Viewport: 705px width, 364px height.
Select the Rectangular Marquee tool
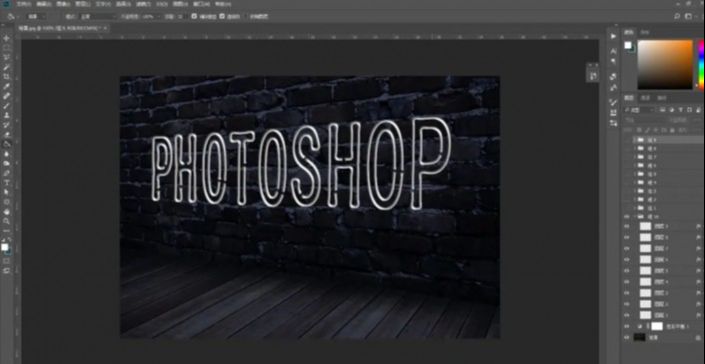(x=6, y=48)
